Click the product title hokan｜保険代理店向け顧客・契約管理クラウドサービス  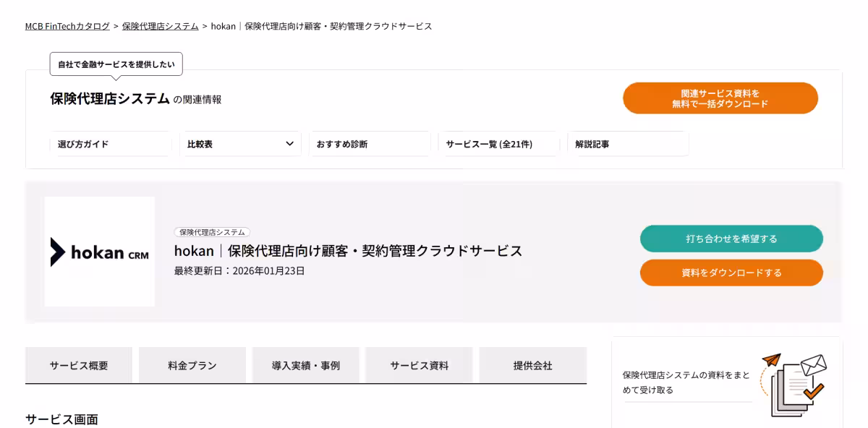pyautogui.click(x=348, y=251)
